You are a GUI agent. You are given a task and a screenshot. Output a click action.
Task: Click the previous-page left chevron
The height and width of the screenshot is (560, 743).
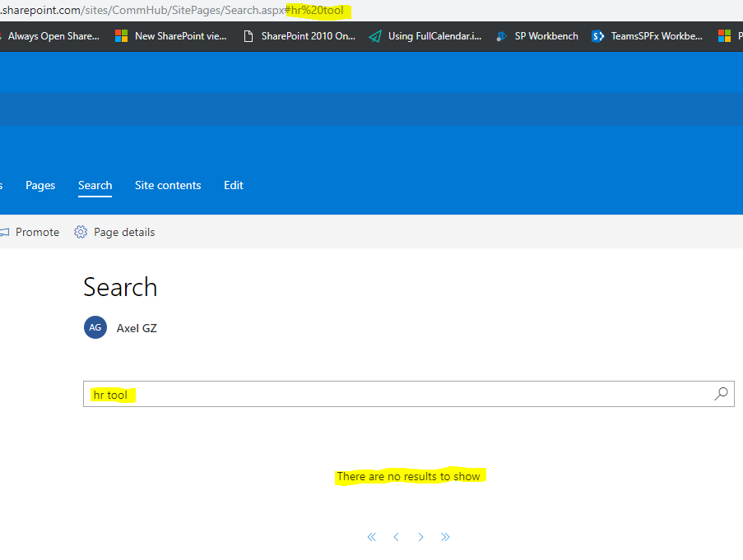(396, 536)
